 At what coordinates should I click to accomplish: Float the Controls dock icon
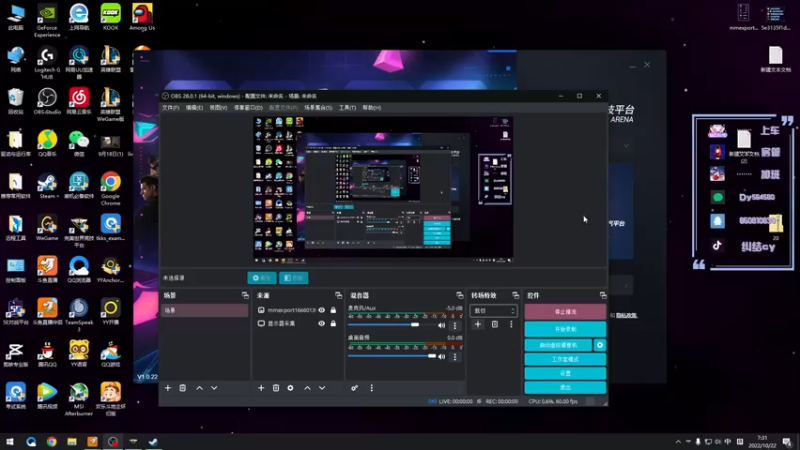click(603, 295)
